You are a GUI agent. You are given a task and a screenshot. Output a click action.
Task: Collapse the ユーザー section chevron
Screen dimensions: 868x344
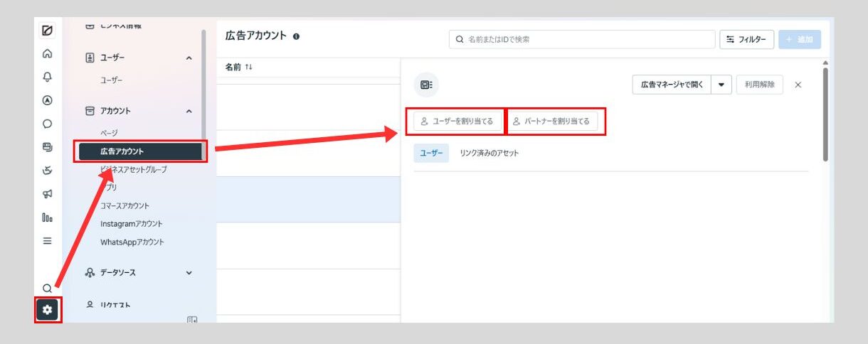[189, 58]
